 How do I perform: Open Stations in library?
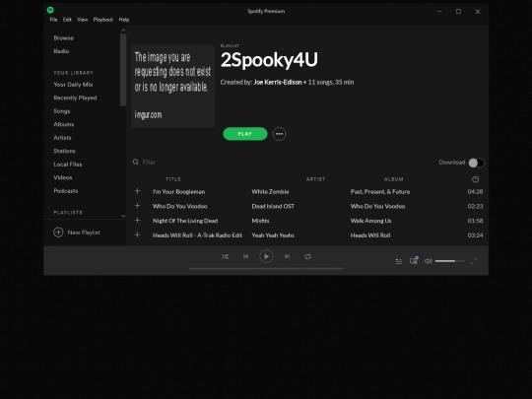[64, 151]
